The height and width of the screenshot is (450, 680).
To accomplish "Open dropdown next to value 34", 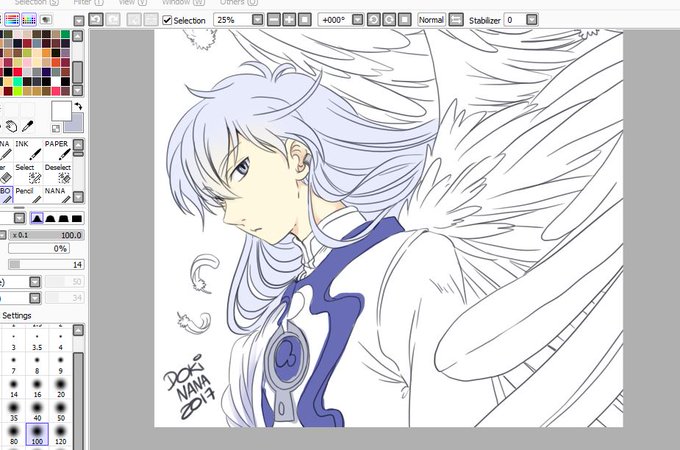I will pyautogui.click(x=35, y=298).
